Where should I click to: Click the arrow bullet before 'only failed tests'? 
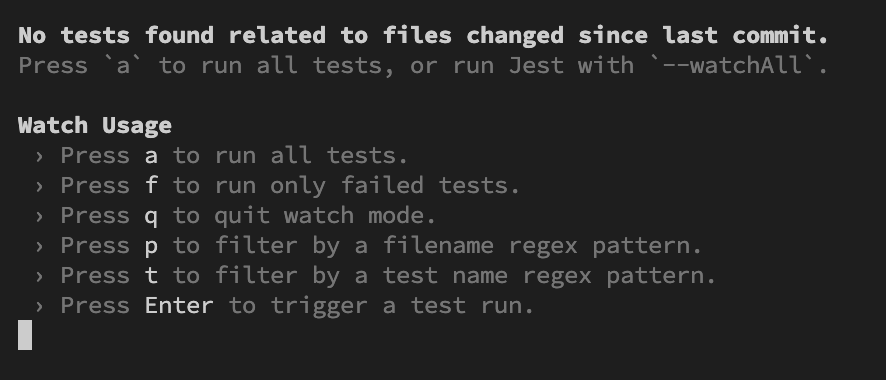39,186
